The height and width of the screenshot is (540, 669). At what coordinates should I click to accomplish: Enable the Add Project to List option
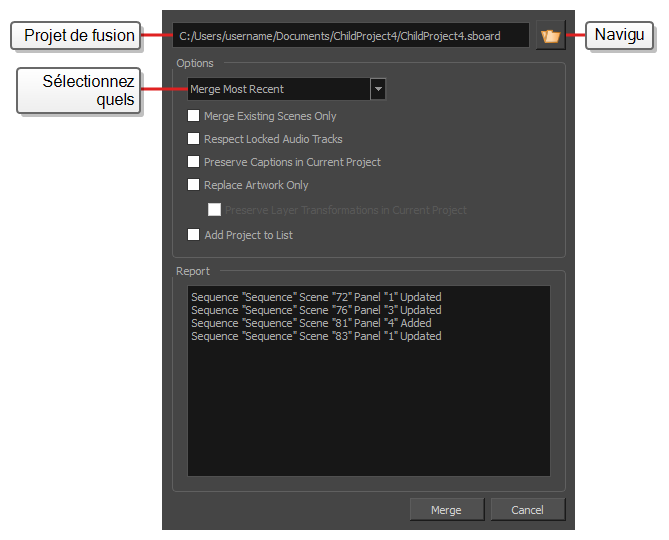pyautogui.click(x=194, y=235)
